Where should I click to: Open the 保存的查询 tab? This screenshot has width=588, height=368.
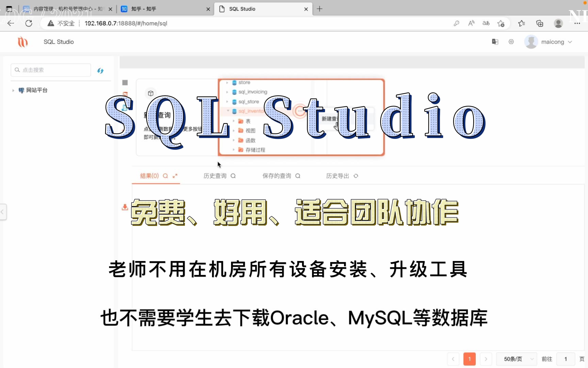click(x=276, y=176)
